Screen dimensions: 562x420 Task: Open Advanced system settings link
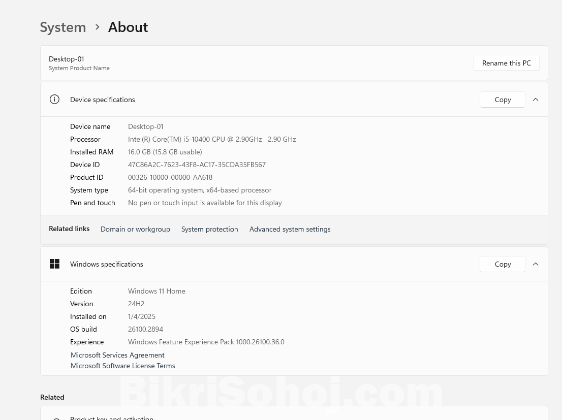pyautogui.click(x=290, y=229)
